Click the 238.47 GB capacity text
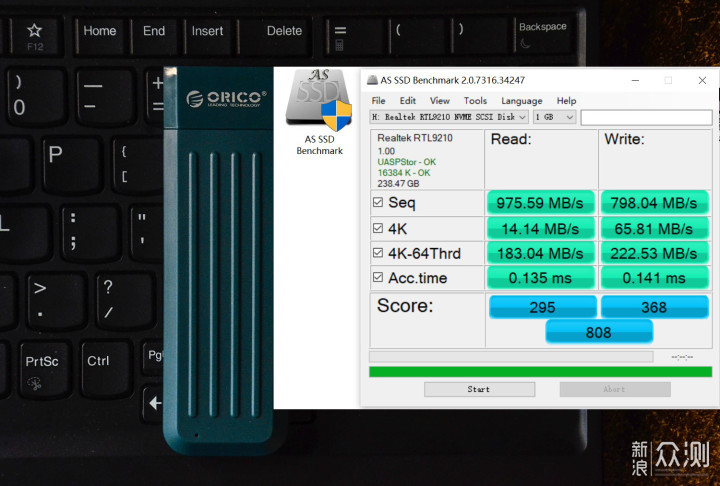 coord(398,183)
